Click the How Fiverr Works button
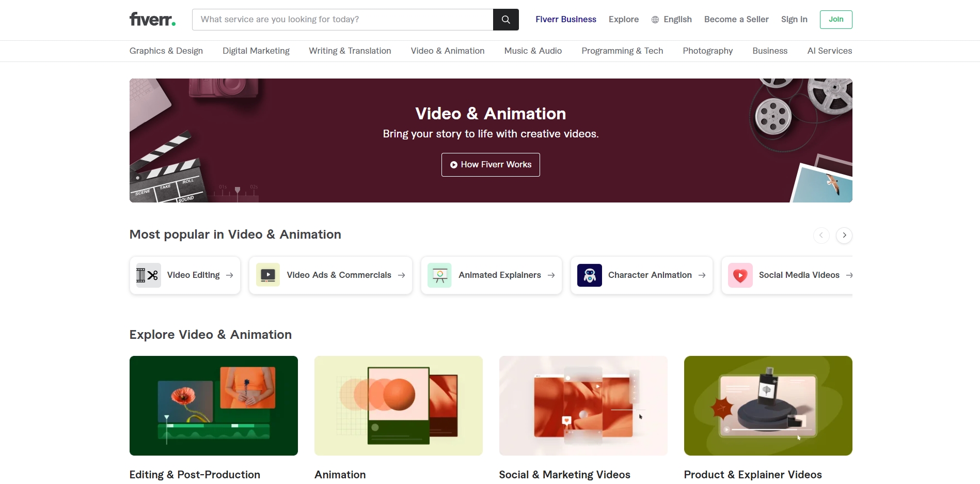Image resolution: width=980 pixels, height=484 pixels. coord(491,165)
